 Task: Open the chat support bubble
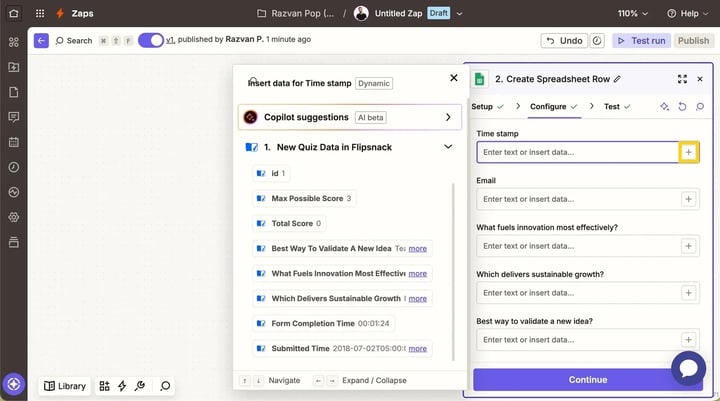coord(688,368)
